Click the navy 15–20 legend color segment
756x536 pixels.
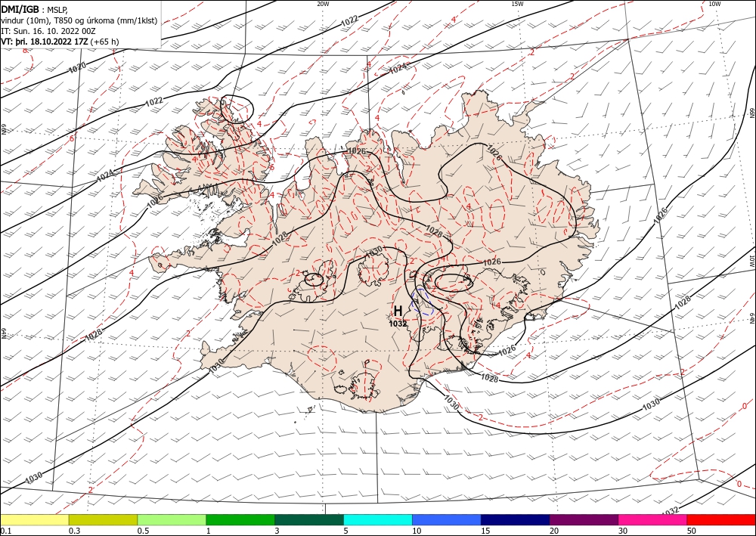[516, 519]
